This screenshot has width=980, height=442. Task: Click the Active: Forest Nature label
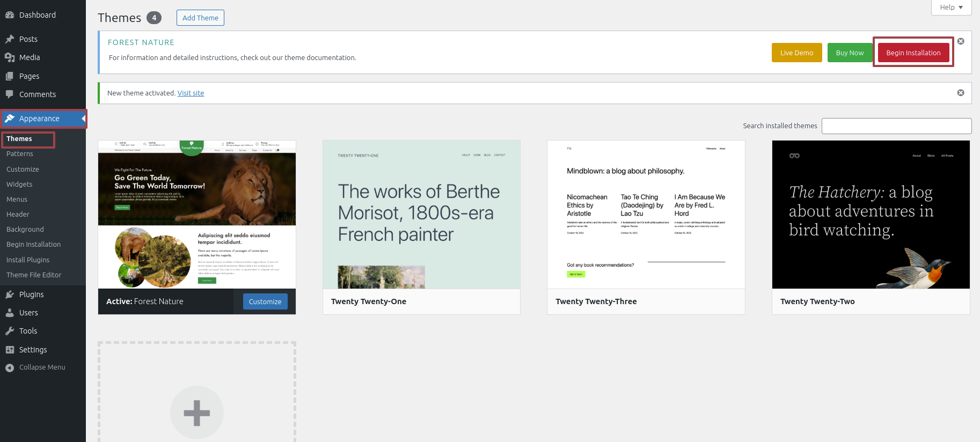(x=145, y=301)
